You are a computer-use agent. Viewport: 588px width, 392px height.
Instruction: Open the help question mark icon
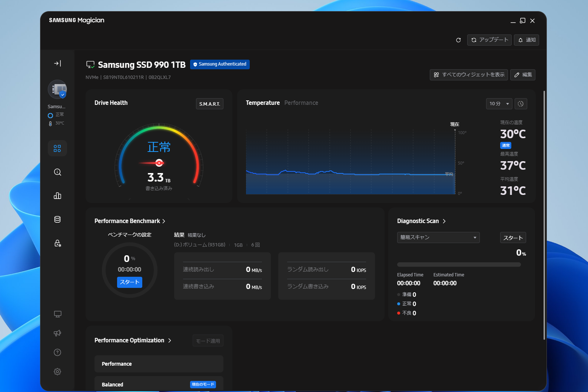tap(57, 352)
